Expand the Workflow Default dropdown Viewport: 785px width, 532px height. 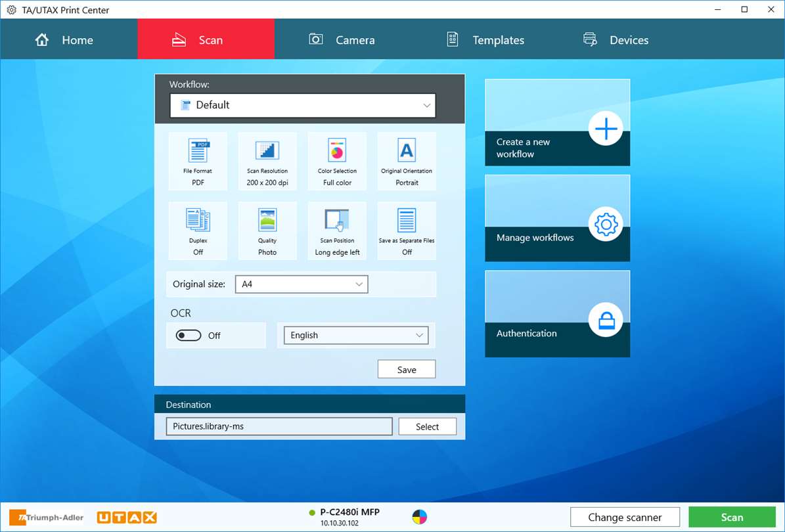click(303, 106)
